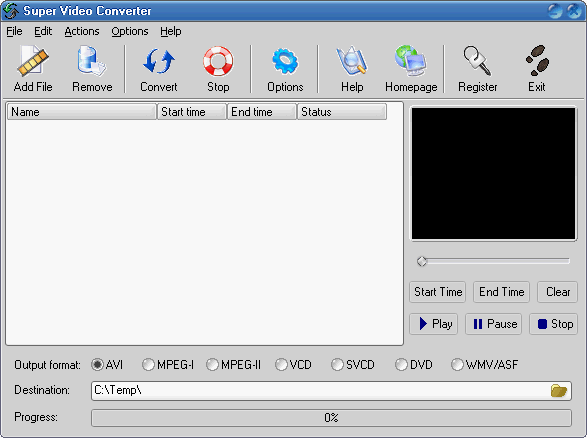
Task: Click the Start Time button
Action: 438,292
